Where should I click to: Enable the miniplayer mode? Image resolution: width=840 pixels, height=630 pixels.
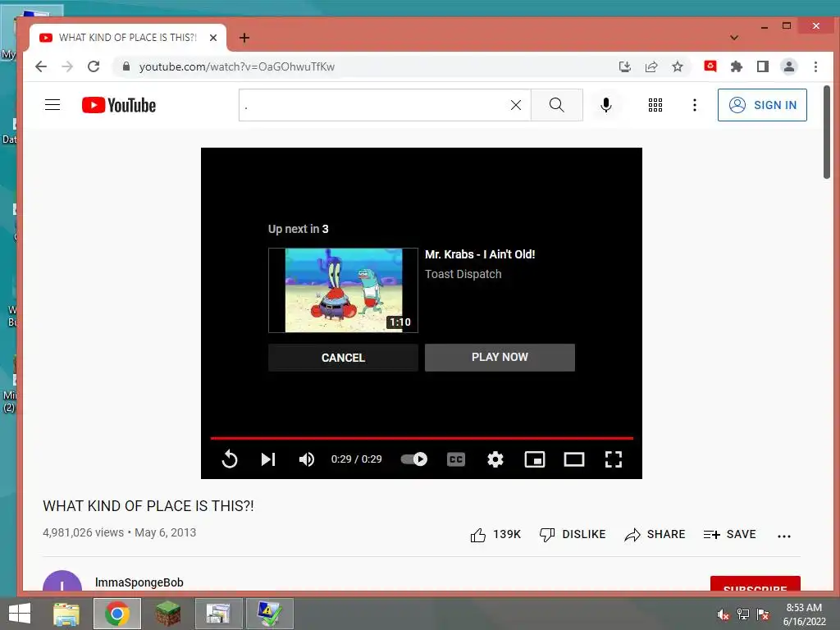click(535, 459)
